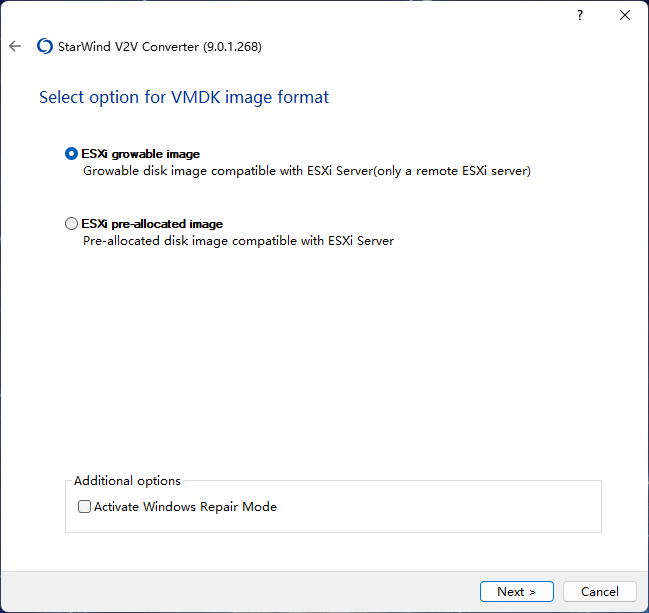Viewport: 649px width, 613px height.
Task: Click the 'Select option for VMDK image format' heading
Action: coord(184,98)
